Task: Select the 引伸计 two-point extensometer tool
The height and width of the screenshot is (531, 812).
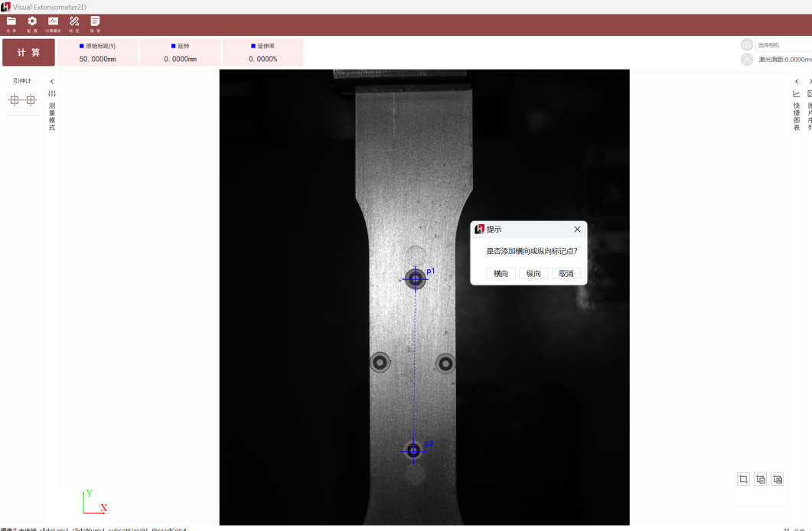Action: pyautogui.click(x=22, y=100)
